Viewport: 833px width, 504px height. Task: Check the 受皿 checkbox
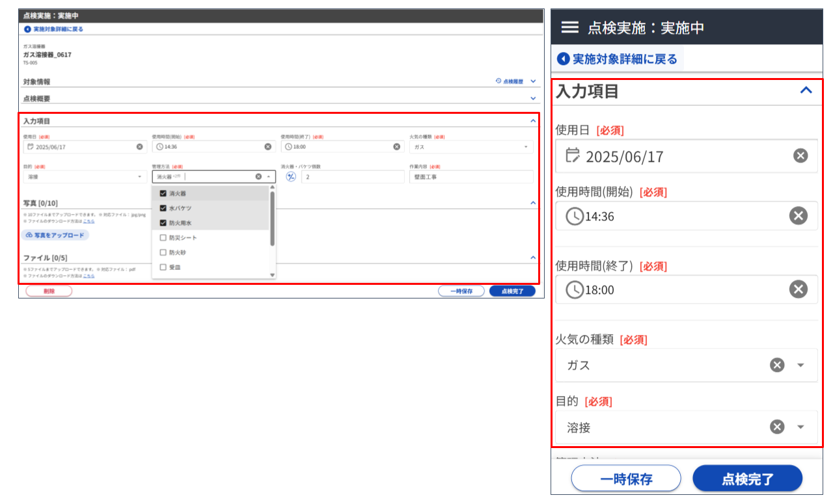(163, 267)
